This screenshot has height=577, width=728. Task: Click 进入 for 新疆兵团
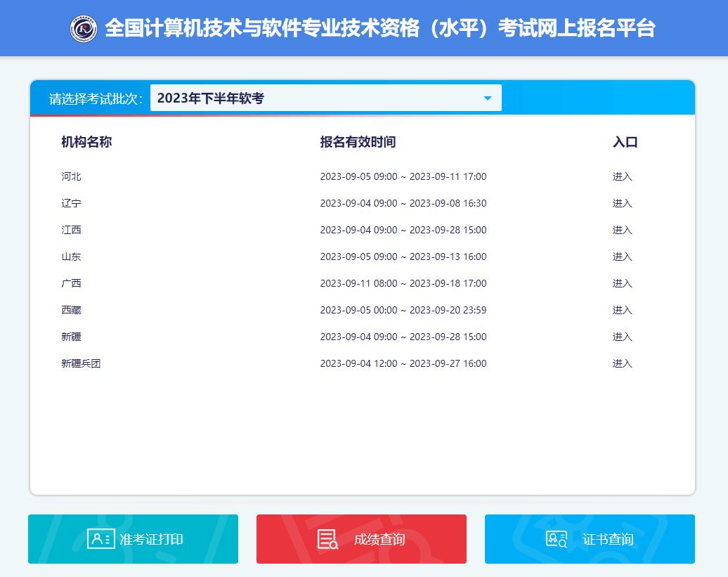click(622, 363)
